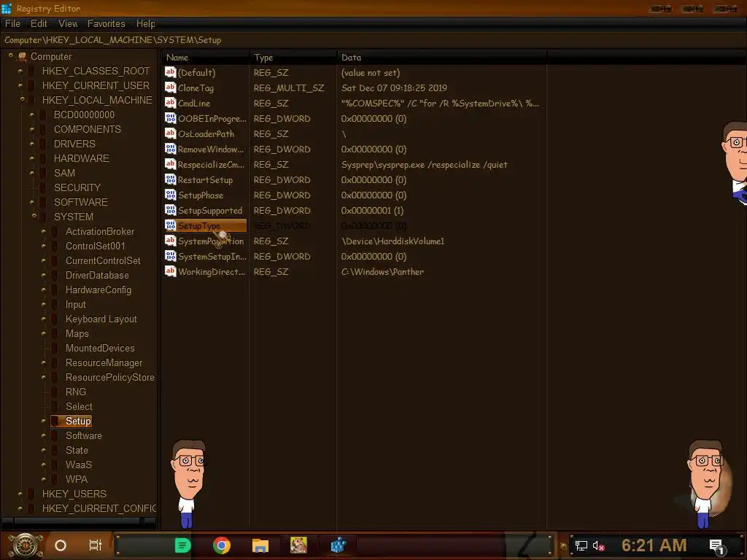Click the registry path address bar
Screen dimensions: 747x560
click(x=373, y=40)
